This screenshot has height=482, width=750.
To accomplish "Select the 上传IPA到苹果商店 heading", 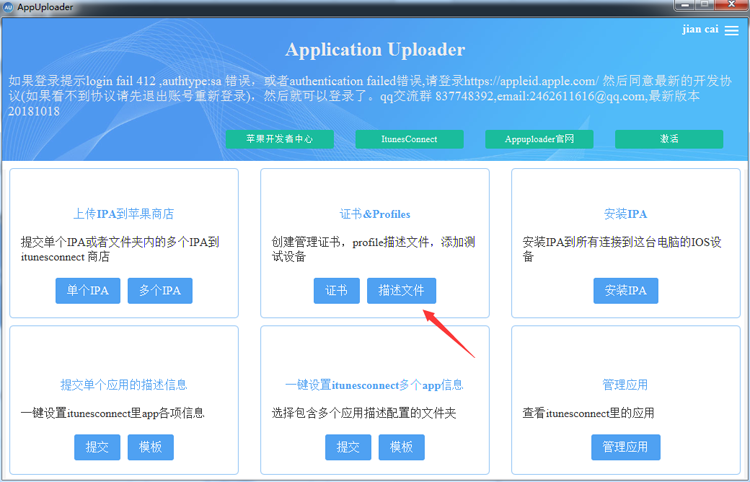I will 123,214.
